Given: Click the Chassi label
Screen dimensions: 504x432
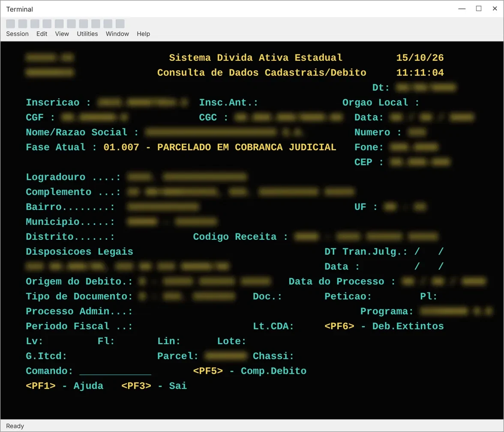Looking at the screenshot, I should [273, 356].
